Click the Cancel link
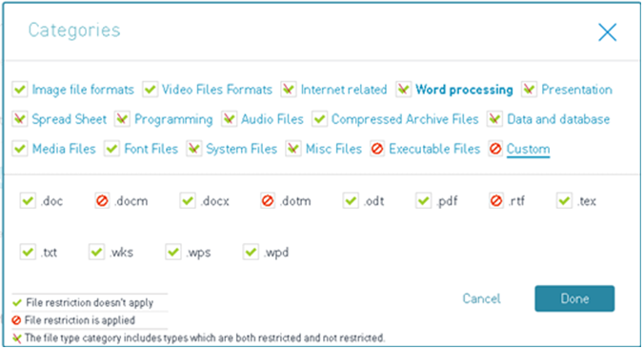The height and width of the screenshot is (349, 644). click(x=481, y=298)
